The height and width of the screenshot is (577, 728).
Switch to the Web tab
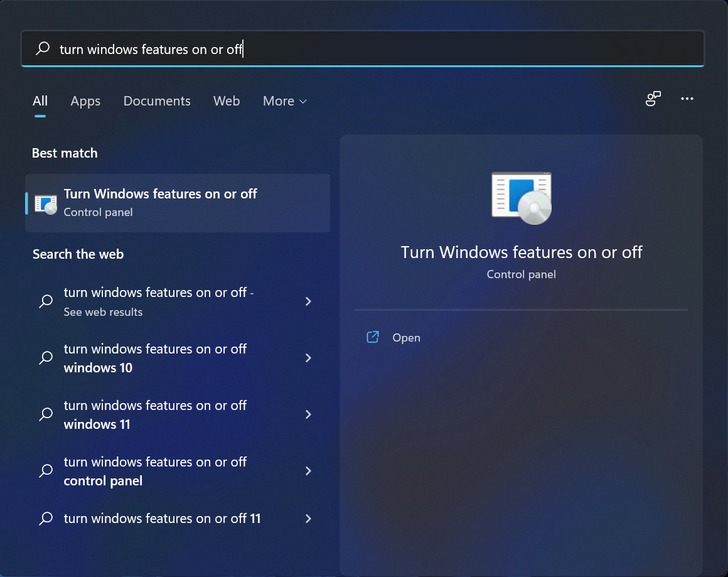pyautogui.click(x=227, y=101)
